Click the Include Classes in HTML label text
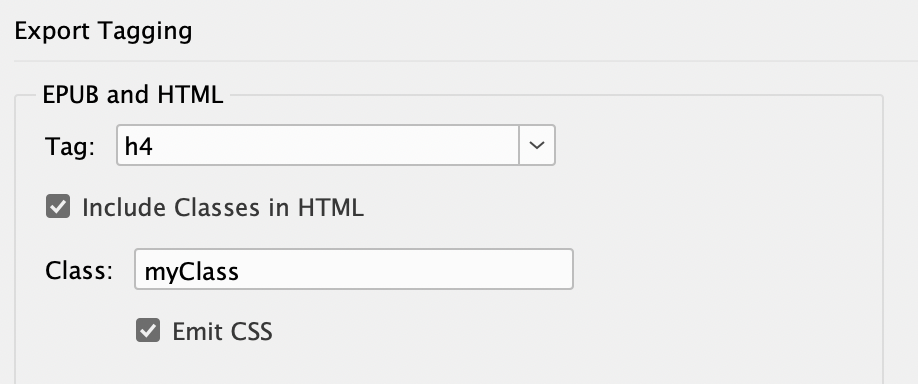 (223, 208)
